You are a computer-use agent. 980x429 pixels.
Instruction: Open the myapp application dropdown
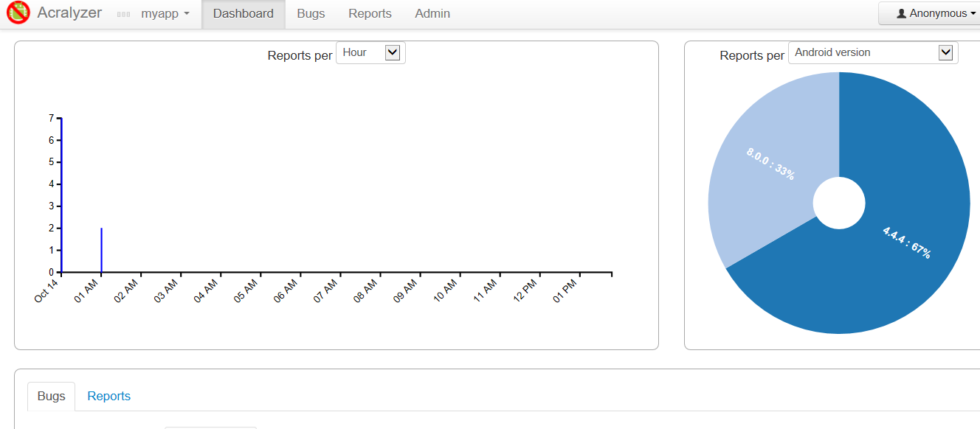(153, 14)
